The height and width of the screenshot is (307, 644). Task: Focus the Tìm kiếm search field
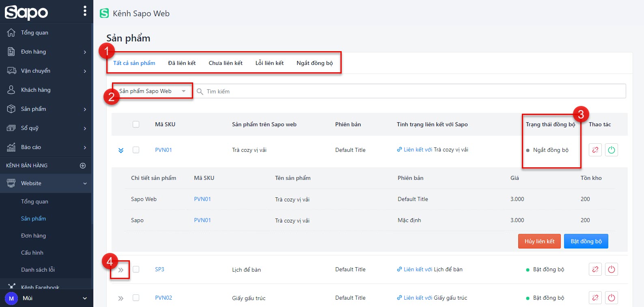tap(410, 91)
